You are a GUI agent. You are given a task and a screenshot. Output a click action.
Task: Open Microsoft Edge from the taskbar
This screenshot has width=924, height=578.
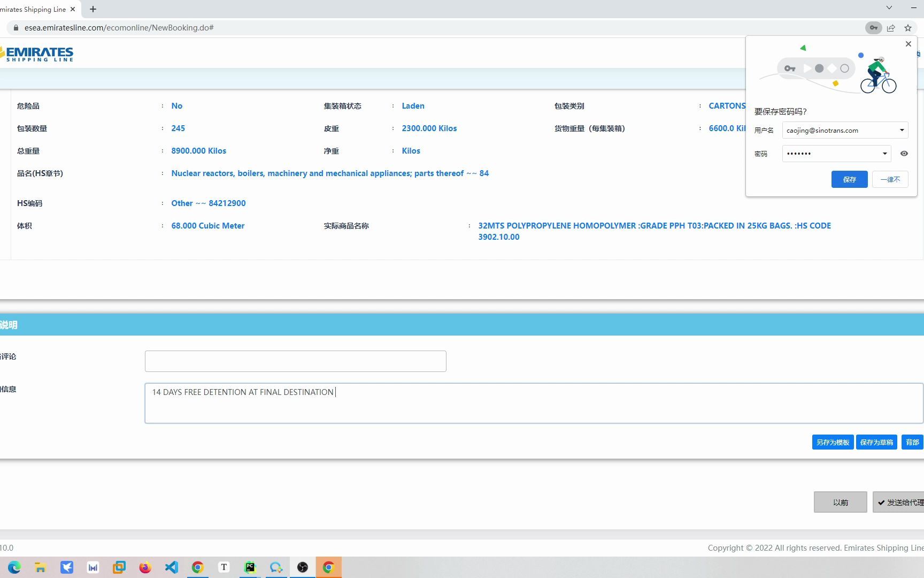coord(14,567)
